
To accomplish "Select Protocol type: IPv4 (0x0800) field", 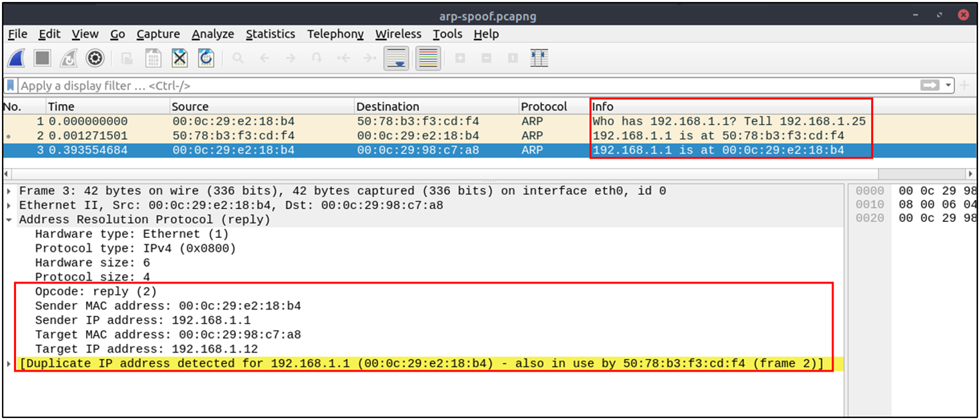I will pyautogui.click(x=135, y=249).
